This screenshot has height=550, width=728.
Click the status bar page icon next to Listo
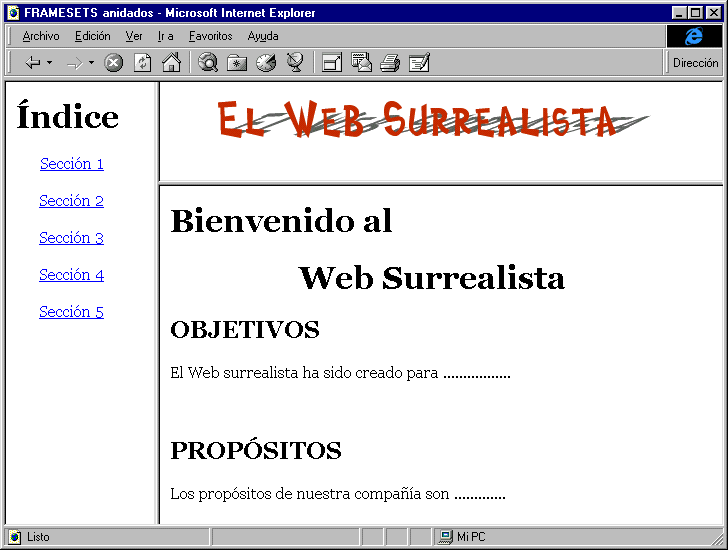point(15,537)
